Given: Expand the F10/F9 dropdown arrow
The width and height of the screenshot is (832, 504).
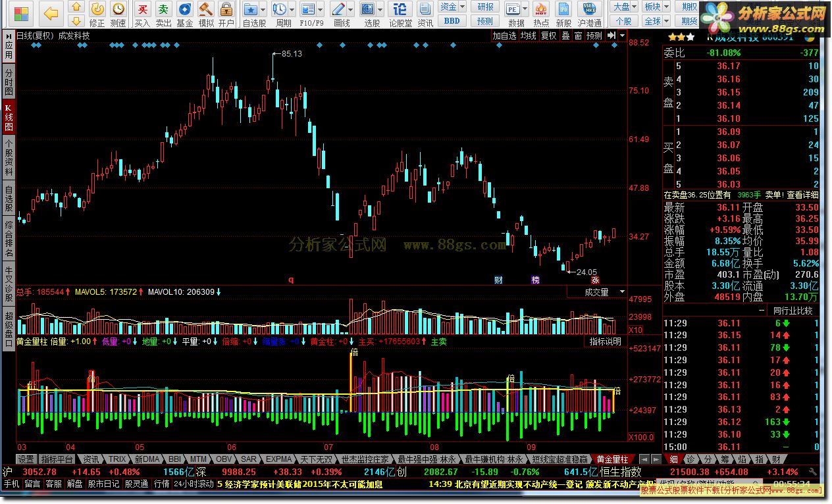Looking at the screenshot, I should pos(321,9).
